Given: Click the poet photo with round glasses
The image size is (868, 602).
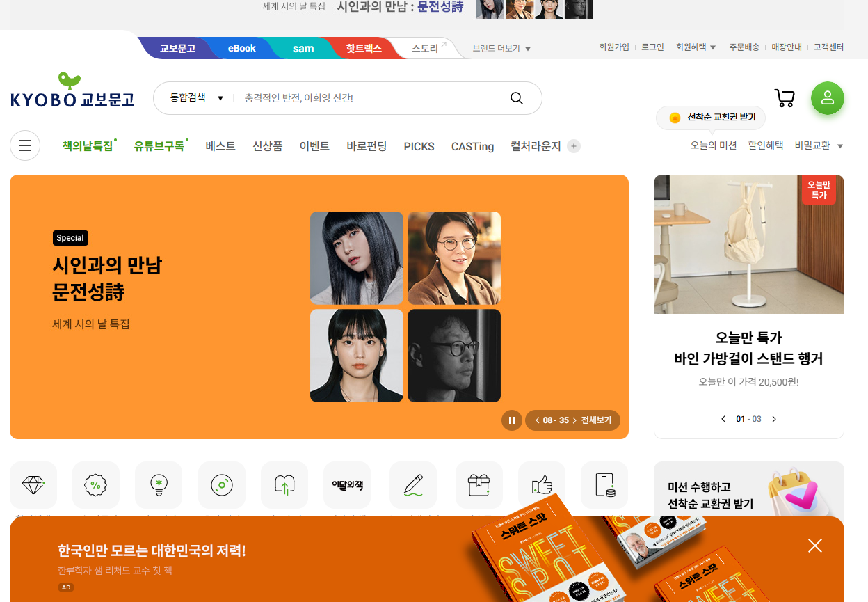Looking at the screenshot, I should click(x=454, y=258).
